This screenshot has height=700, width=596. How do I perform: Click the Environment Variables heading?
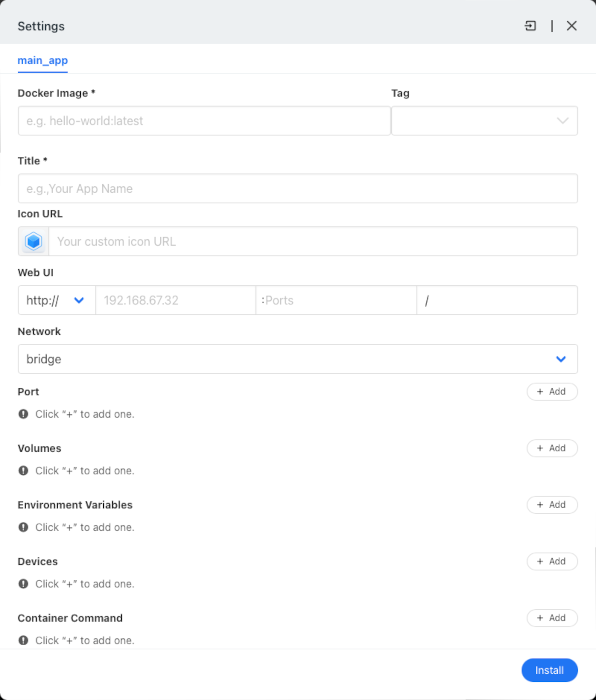click(x=75, y=505)
